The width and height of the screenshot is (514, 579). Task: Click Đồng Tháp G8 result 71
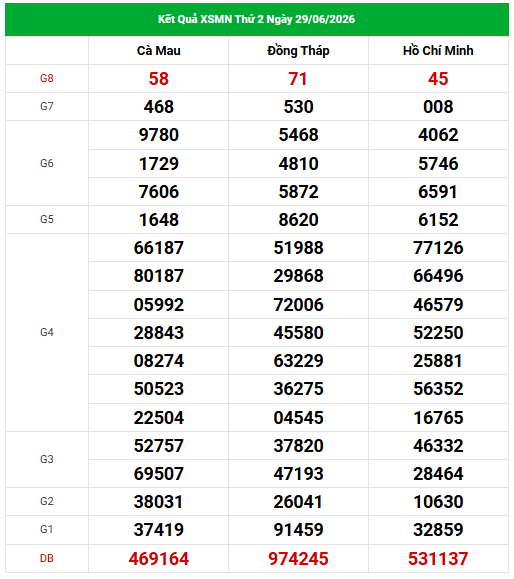[x=298, y=79]
